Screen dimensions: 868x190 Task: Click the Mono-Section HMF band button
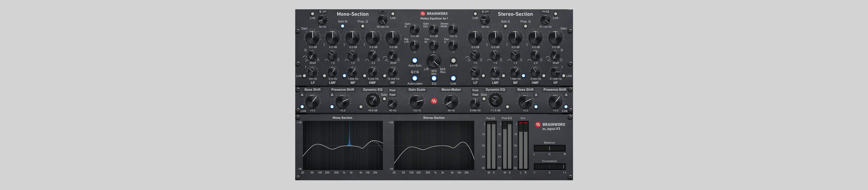point(372,83)
